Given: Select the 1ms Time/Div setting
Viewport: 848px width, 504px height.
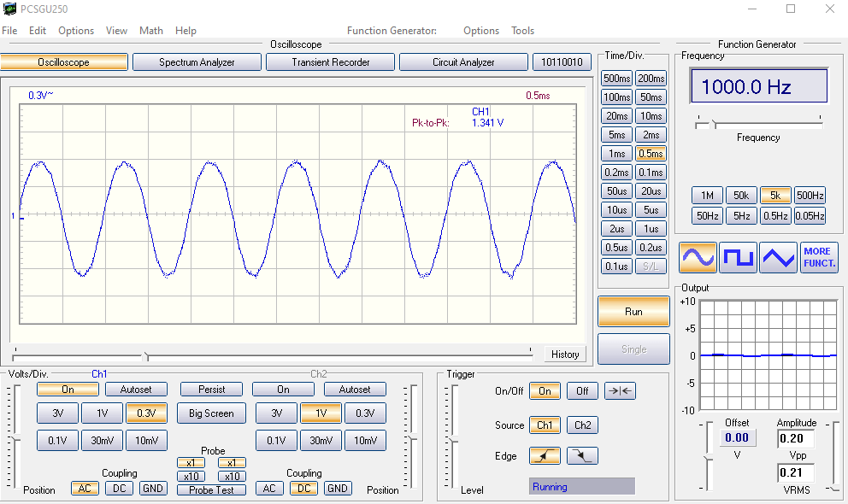Looking at the screenshot, I should tap(616, 154).
